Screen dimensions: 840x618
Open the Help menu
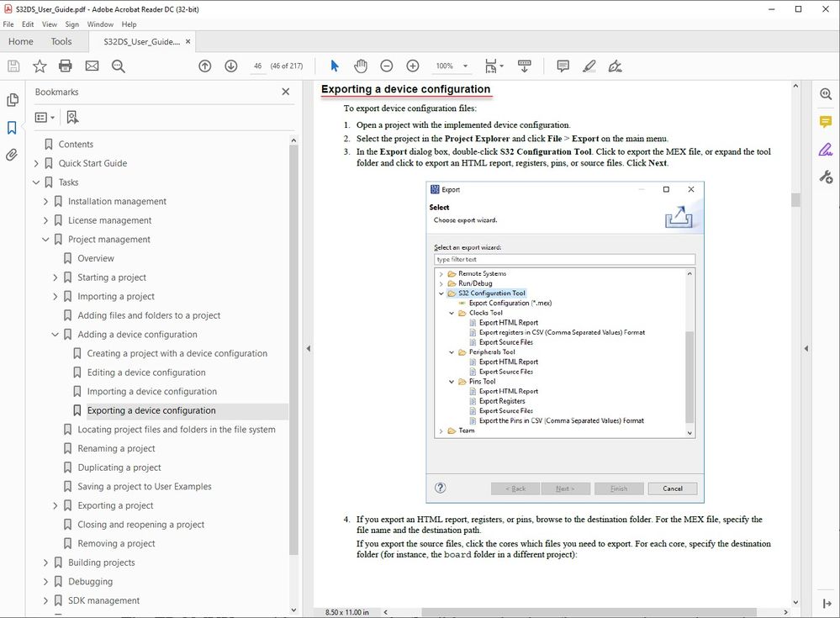tap(129, 24)
